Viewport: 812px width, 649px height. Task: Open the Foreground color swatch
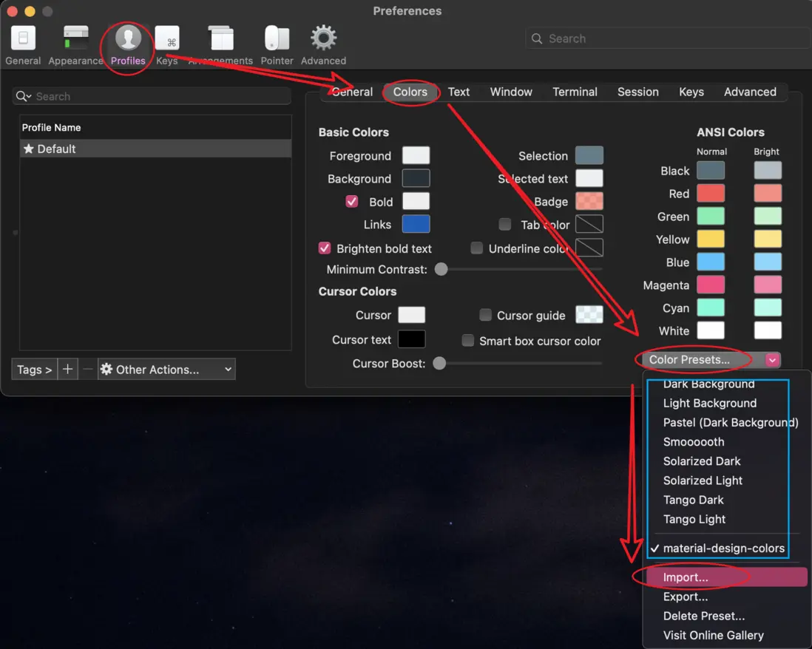click(416, 155)
